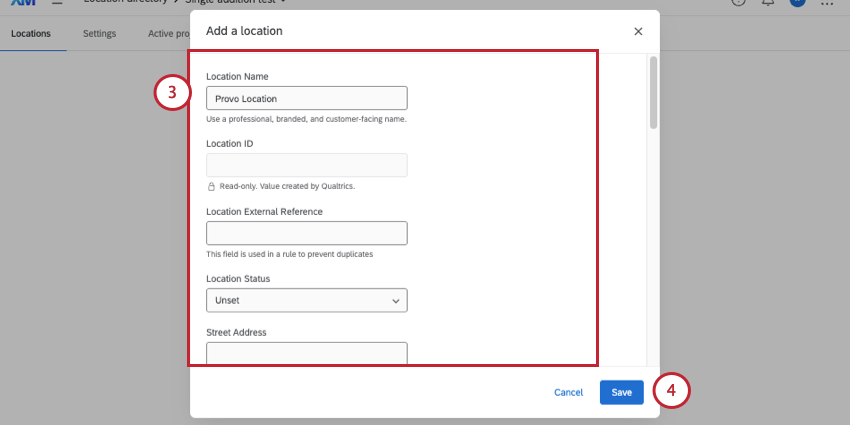
Task: Cancel adding the location
Action: [x=569, y=392]
